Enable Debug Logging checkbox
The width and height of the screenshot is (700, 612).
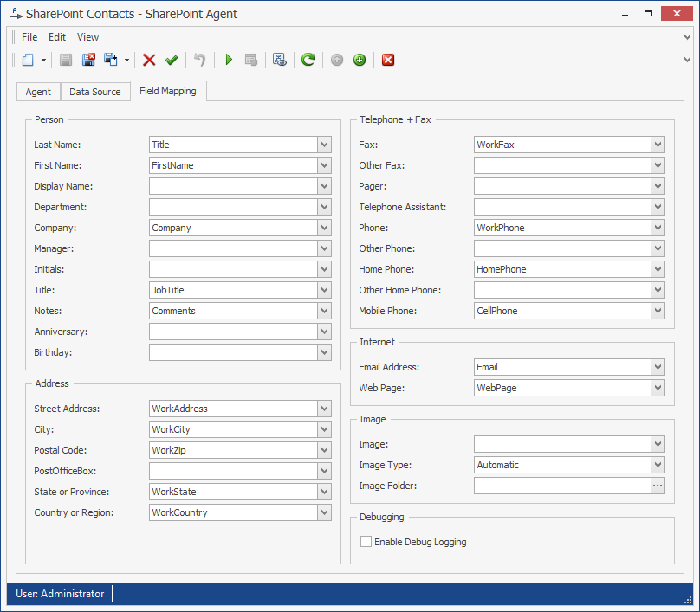coord(366,542)
